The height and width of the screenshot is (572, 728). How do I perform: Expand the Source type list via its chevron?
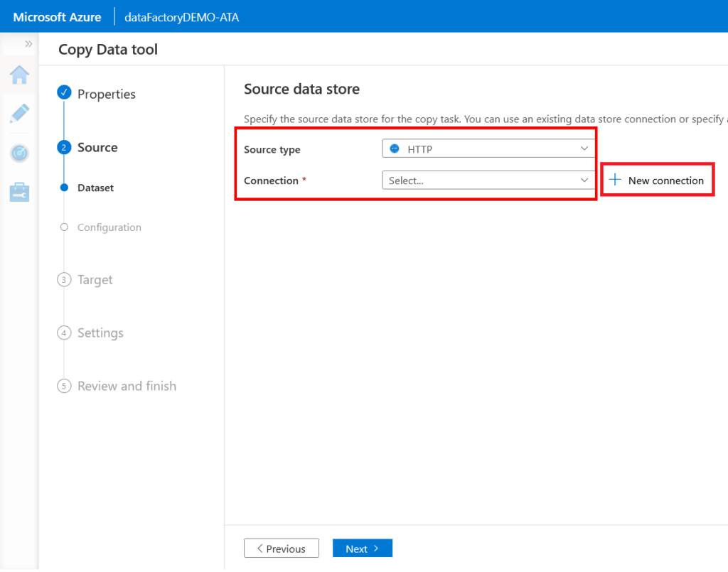coord(584,148)
